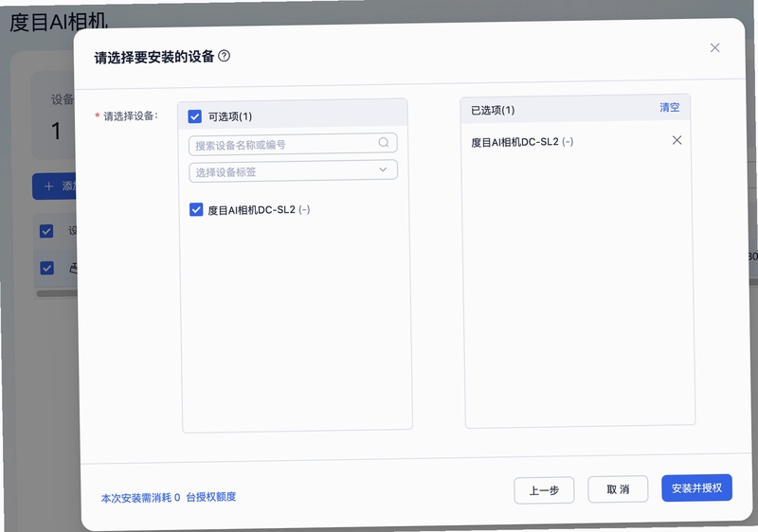
Task: Uncheck 度目AI相机DC-SL2 in available list
Action: 196,209
